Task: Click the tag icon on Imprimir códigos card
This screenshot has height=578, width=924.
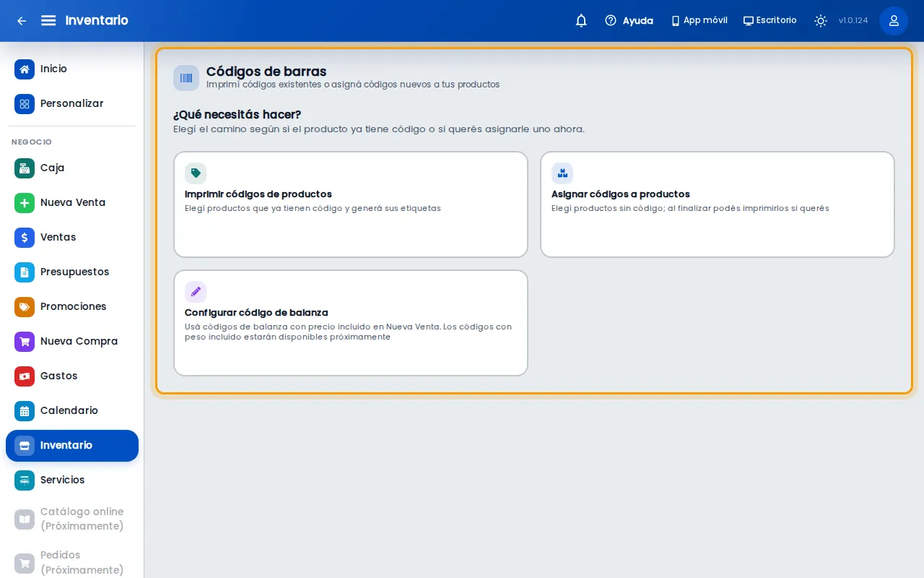Action: click(196, 173)
